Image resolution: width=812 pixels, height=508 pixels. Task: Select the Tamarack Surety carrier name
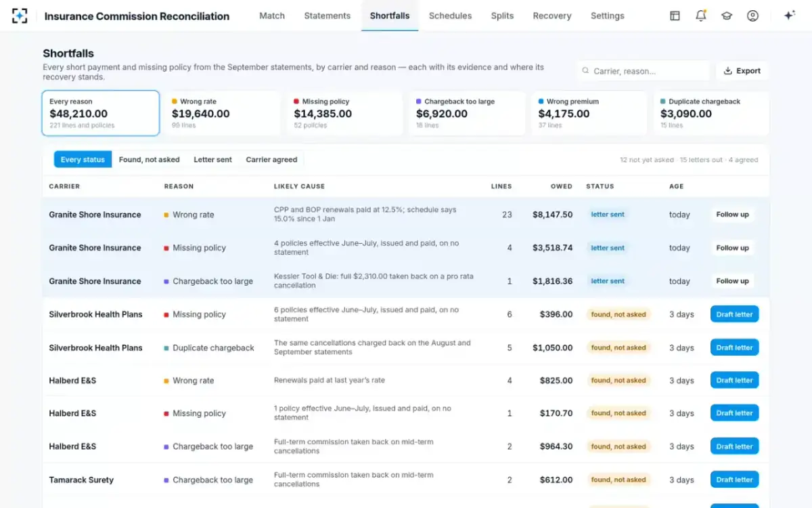coord(81,480)
